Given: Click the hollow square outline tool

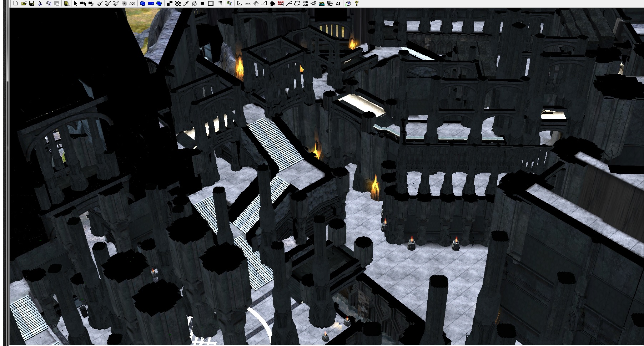Looking at the screenshot, I should coord(211,3).
